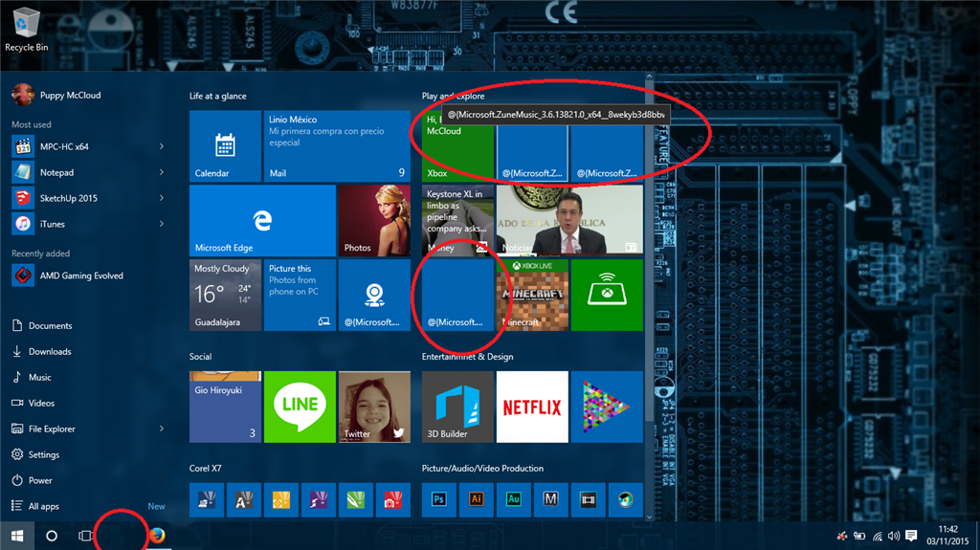
Task: Open Cortana circle on the taskbar
Action: pyautogui.click(x=52, y=536)
